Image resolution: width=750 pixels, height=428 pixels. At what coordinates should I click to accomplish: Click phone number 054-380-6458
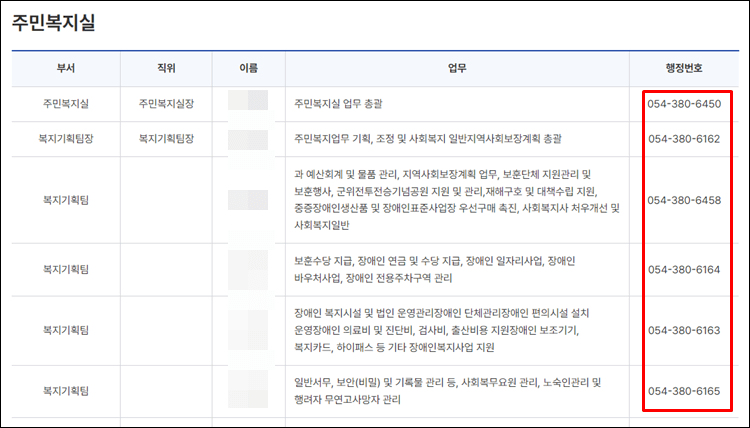tap(684, 200)
